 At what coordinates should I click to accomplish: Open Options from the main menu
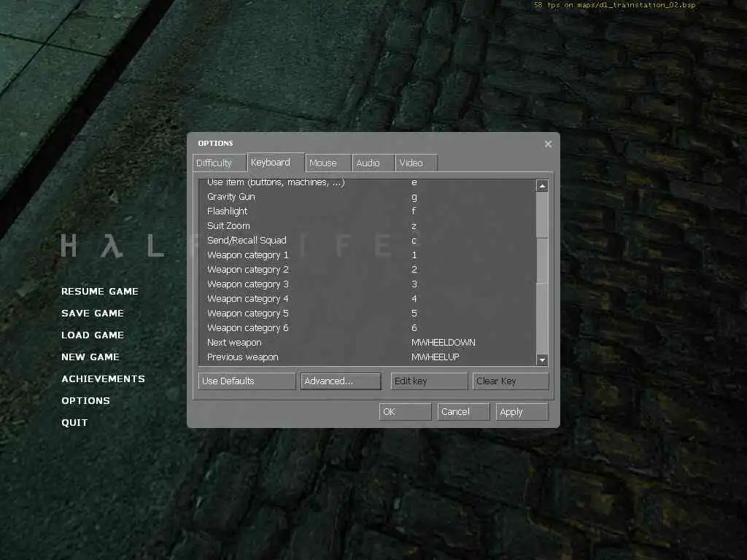(x=86, y=401)
